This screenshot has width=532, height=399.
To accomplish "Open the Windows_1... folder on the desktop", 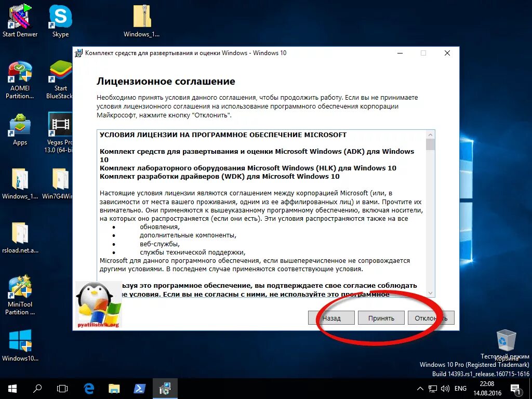I will coord(20,183).
